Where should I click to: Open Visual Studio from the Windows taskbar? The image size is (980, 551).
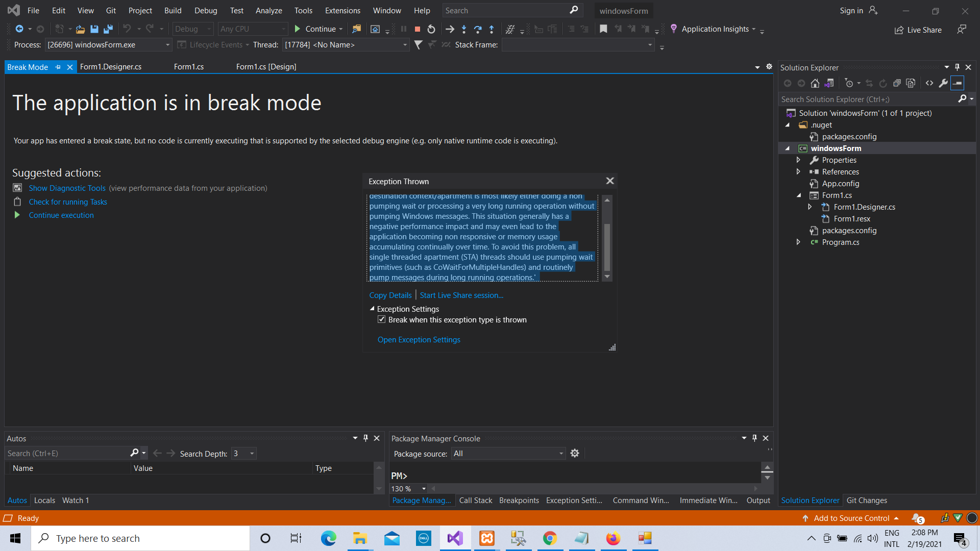click(455, 538)
